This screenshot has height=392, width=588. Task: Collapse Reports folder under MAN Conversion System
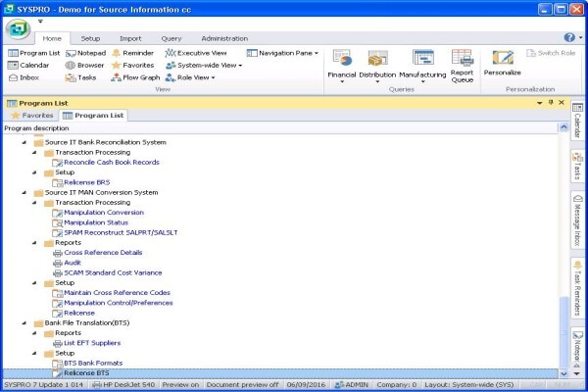pyautogui.click(x=34, y=243)
